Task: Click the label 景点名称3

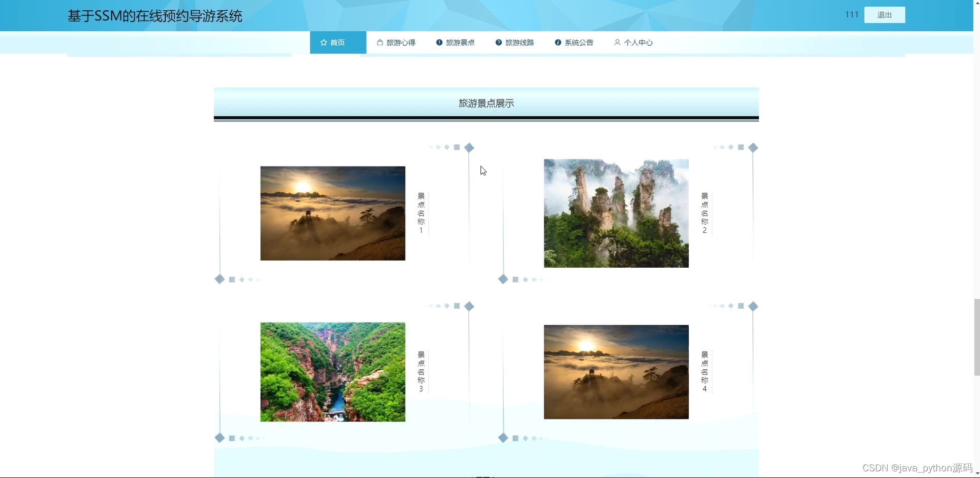Action: click(x=421, y=372)
